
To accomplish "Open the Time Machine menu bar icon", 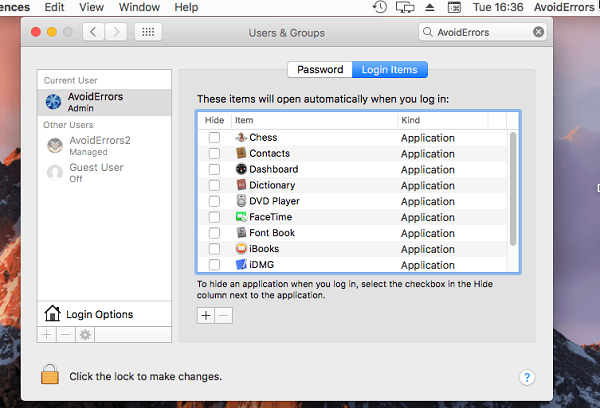I will [380, 7].
